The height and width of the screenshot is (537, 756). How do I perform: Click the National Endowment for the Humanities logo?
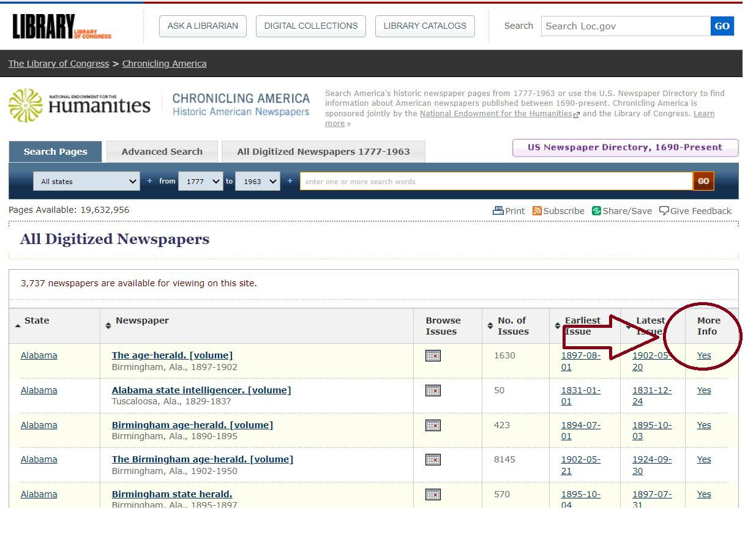click(80, 105)
